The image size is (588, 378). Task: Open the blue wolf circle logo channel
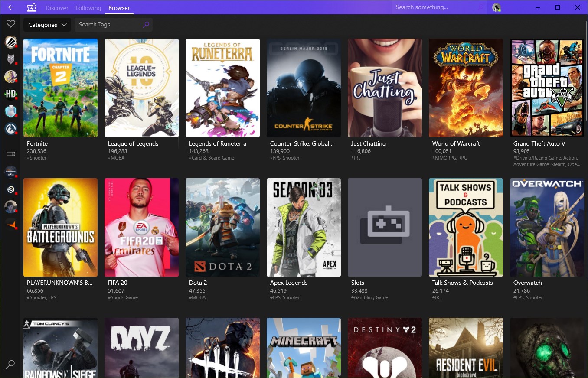click(10, 129)
